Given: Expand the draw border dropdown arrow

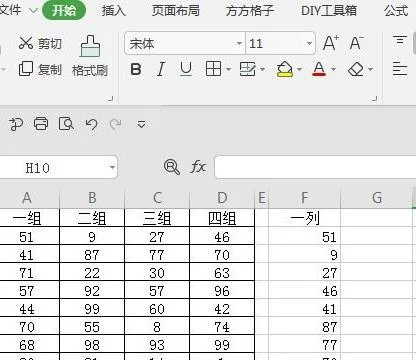Looking at the screenshot, I should pos(263,69).
